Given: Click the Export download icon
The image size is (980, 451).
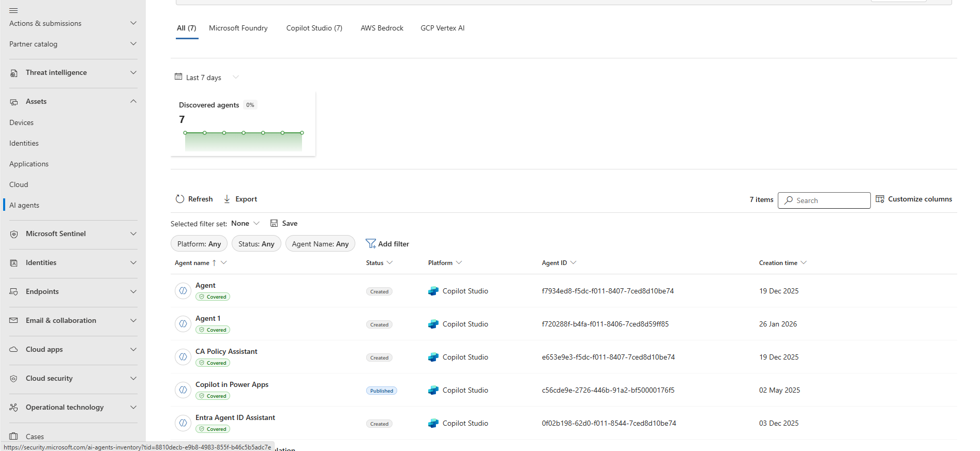Looking at the screenshot, I should (x=227, y=199).
